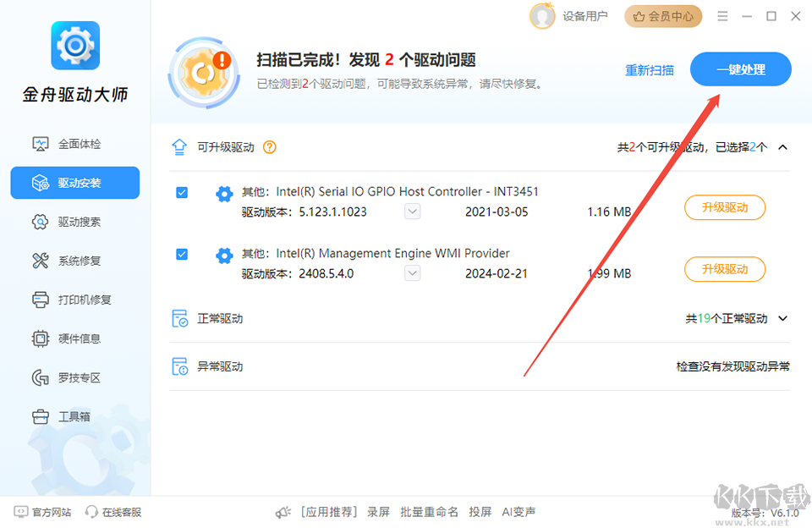Image resolution: width=812 pixels, height=528 pixels.
Task: Click 升级驱动 for Serial IO GPIO Host Controller
Action: (725, 207)
